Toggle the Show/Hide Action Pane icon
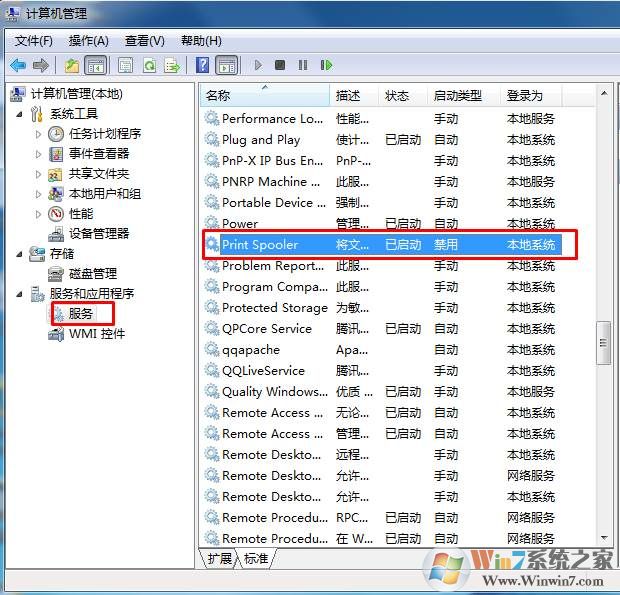 pyautogui.click(x=227, y=65)
